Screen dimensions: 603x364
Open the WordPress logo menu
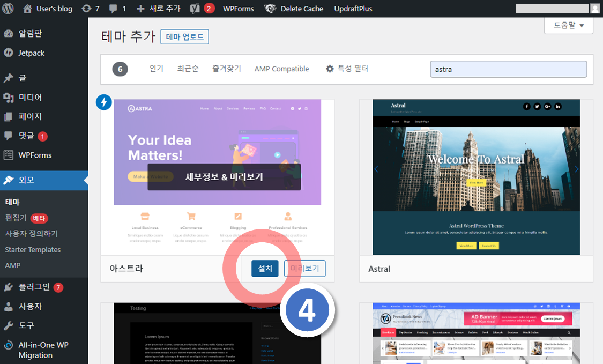(8, 9)
